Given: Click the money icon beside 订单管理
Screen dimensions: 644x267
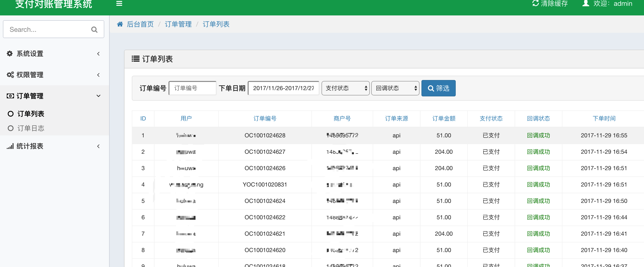Looking at the screenshot, I should click(10, 96).
